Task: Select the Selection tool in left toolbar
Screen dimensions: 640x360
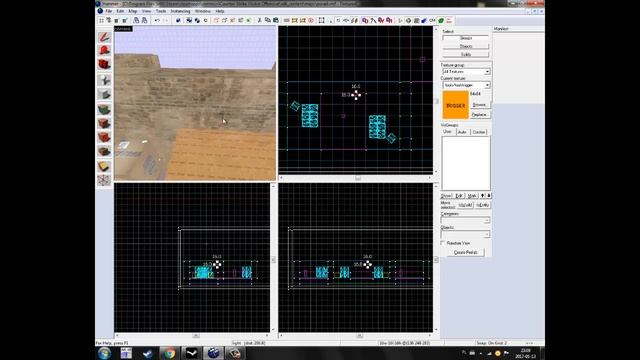Action: click(x=104, y=37)
